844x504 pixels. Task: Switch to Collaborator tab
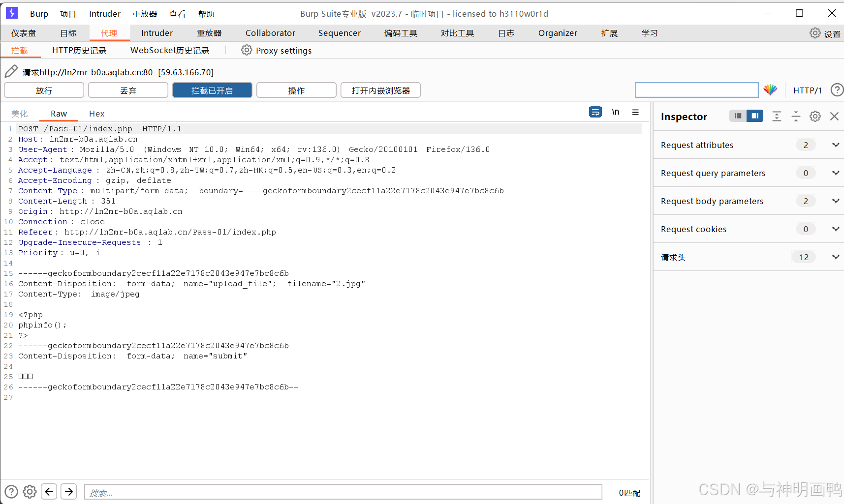coord(270,33)
